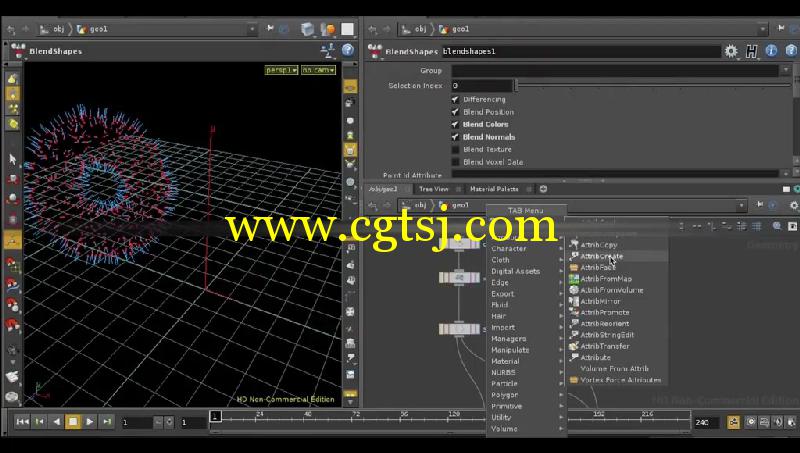
Task: Go back in the network editor path history
Action: (372, 205)
